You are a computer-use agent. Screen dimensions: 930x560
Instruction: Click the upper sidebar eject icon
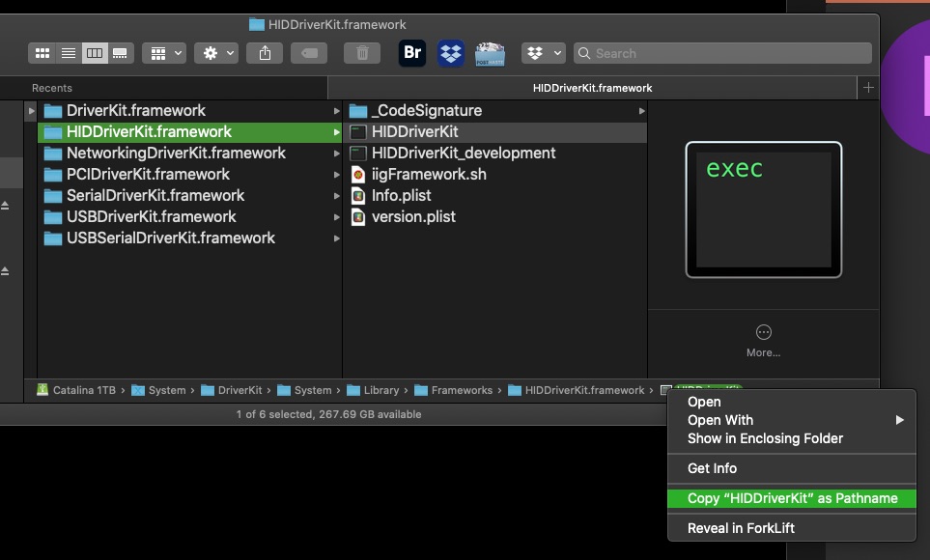pyautogui.click(x=5, y=206)
